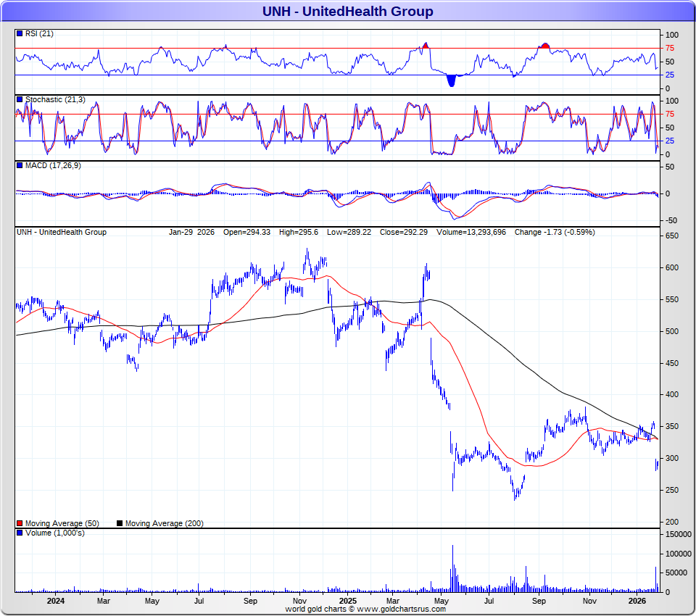Click the Low=289.22 value
The width and height of the screenshot is (696, 616).
click(349, 232)
